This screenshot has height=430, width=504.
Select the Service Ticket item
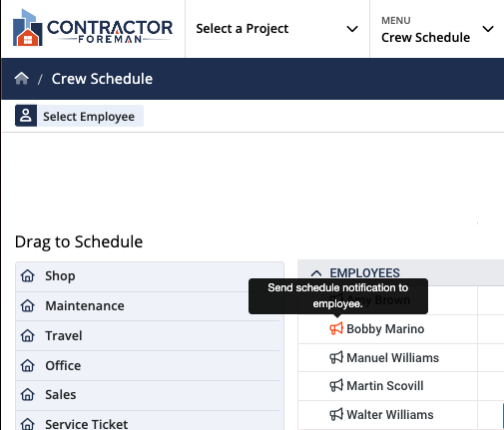coord(148,421)
